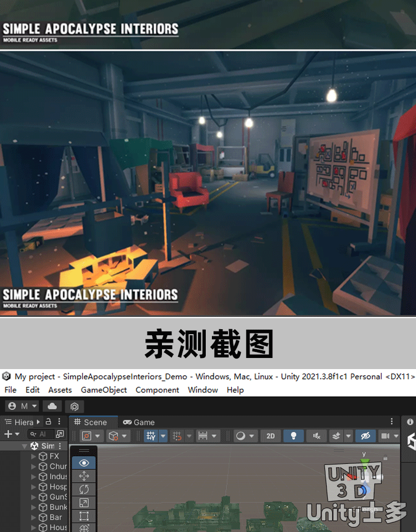416x532 pixels.
Task: Switch to the Game tab
Action: tap(139, 422)
